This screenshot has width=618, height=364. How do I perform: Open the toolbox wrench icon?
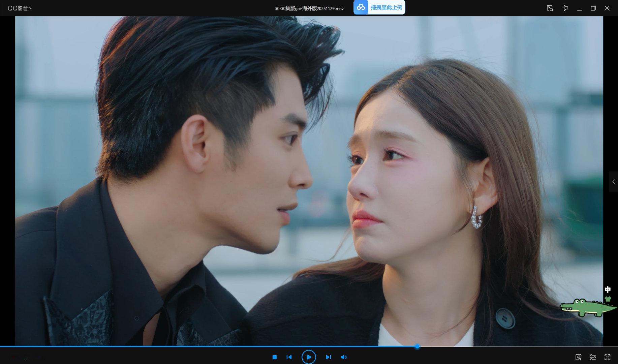578,357
